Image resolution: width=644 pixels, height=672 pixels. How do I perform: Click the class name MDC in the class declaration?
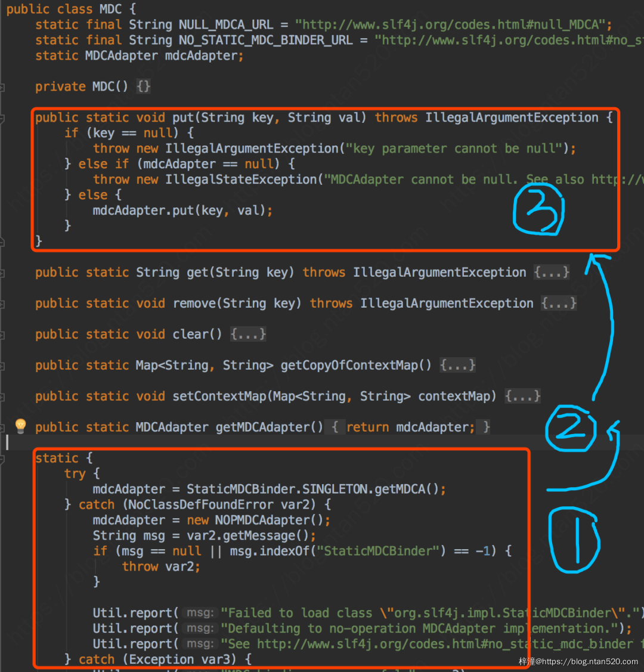point(110,9)
